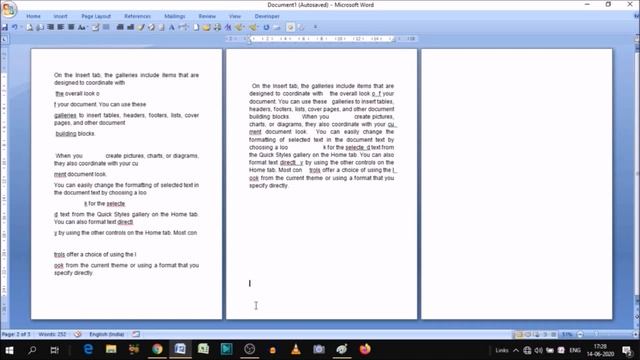Open the Camera app on the taskbar
This screenshot has height=360, width=640.
[x=319, y=349]
